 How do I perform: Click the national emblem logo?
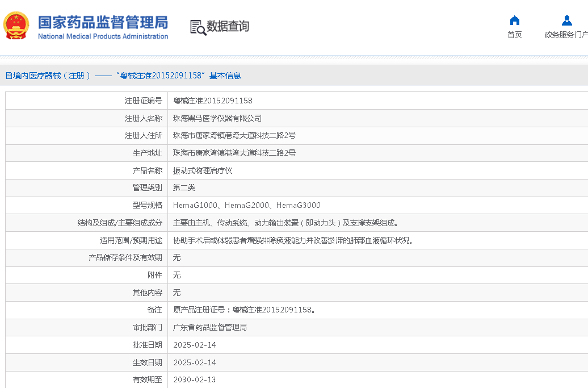pyautogui.click(x=16, y=26)
